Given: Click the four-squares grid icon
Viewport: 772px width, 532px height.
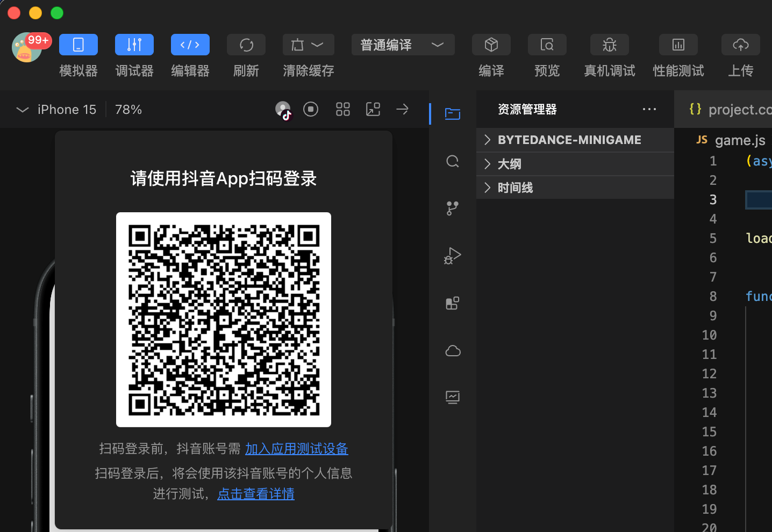Looking at the screenshot, I should (343, 109).
